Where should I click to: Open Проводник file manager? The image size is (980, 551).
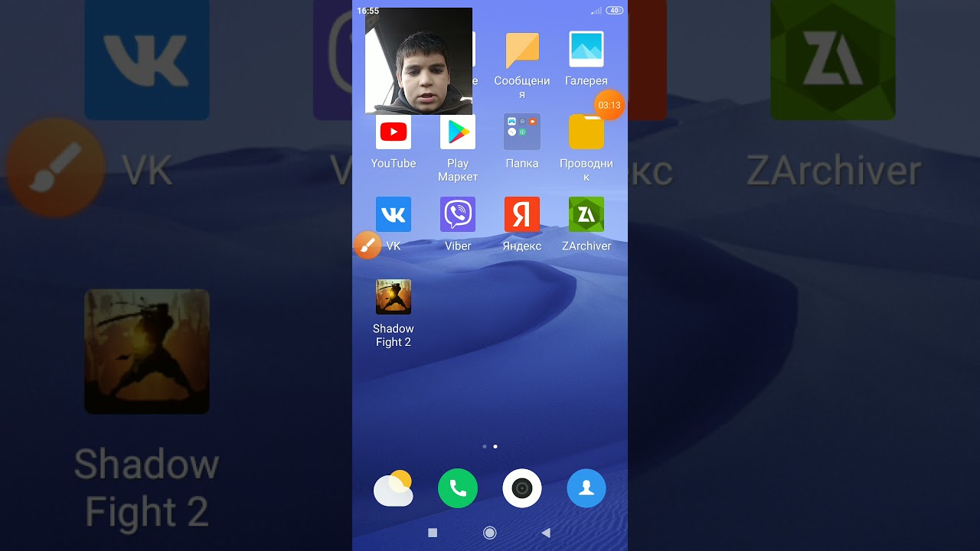pyautogui.click(x=586, y=132)
